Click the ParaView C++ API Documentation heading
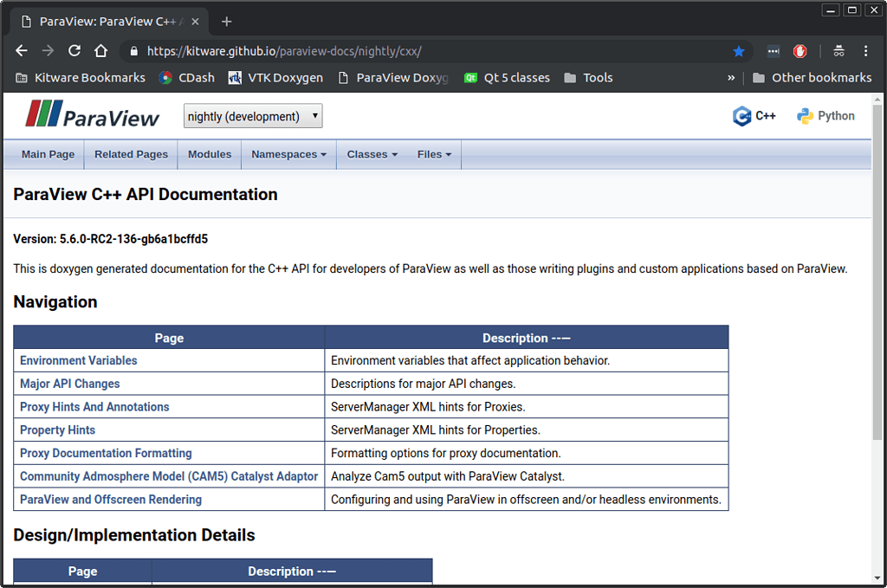Screen dimensions: 887x588 146,195
